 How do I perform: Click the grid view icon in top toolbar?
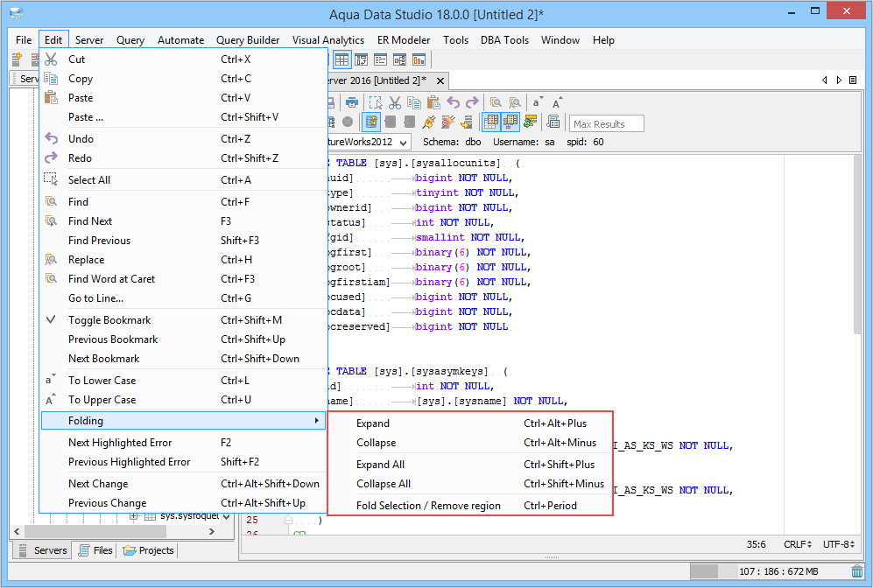point(341,59)
